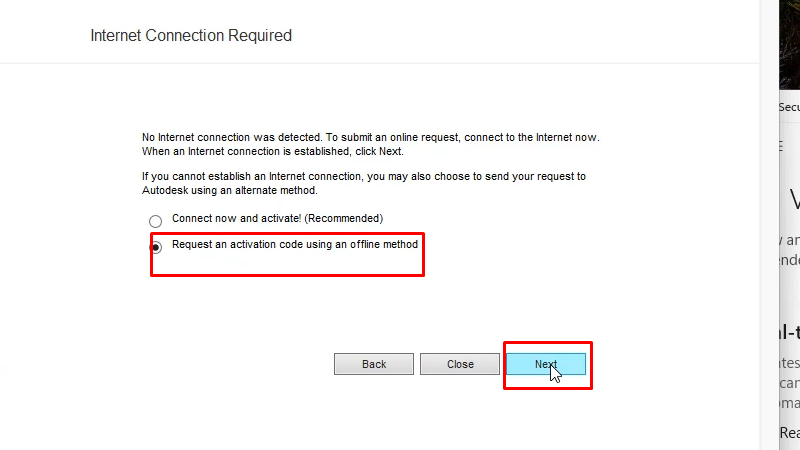Image resolution: width=800 pixels, height=450 pixels.
Task: Click the large "V" heading on background page
Action: pos(794,200)
